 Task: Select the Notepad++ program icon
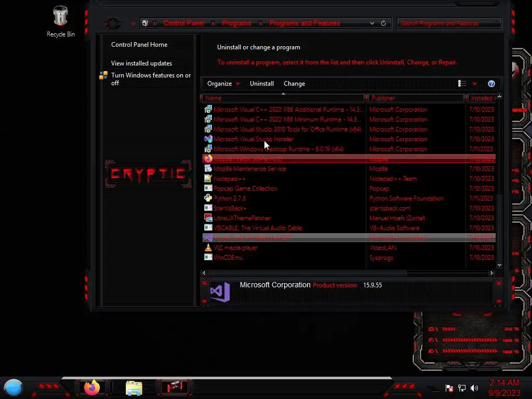208,178
